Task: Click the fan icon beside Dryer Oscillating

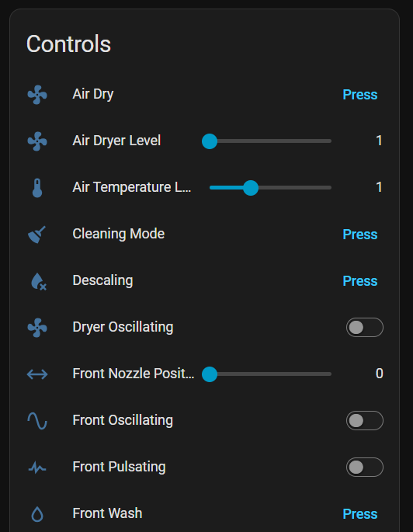Action: click(37, 328)
